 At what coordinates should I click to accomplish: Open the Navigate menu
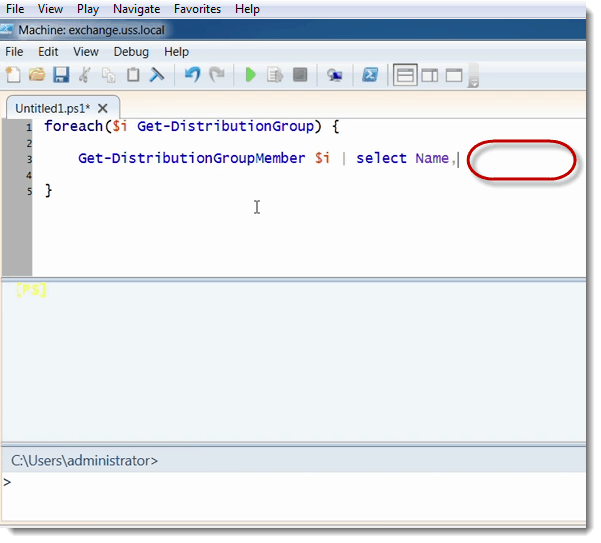tap(136, 9)
